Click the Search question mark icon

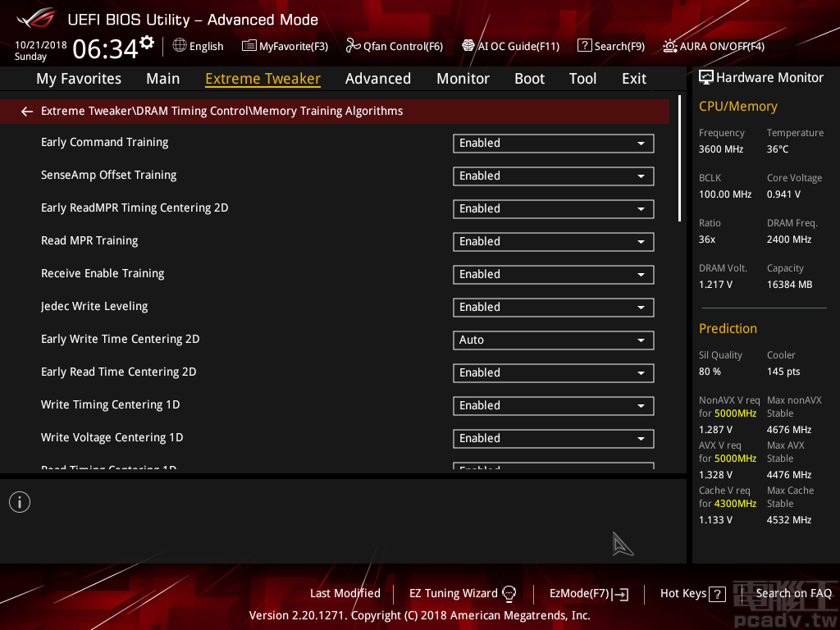[x=584, y=46]
